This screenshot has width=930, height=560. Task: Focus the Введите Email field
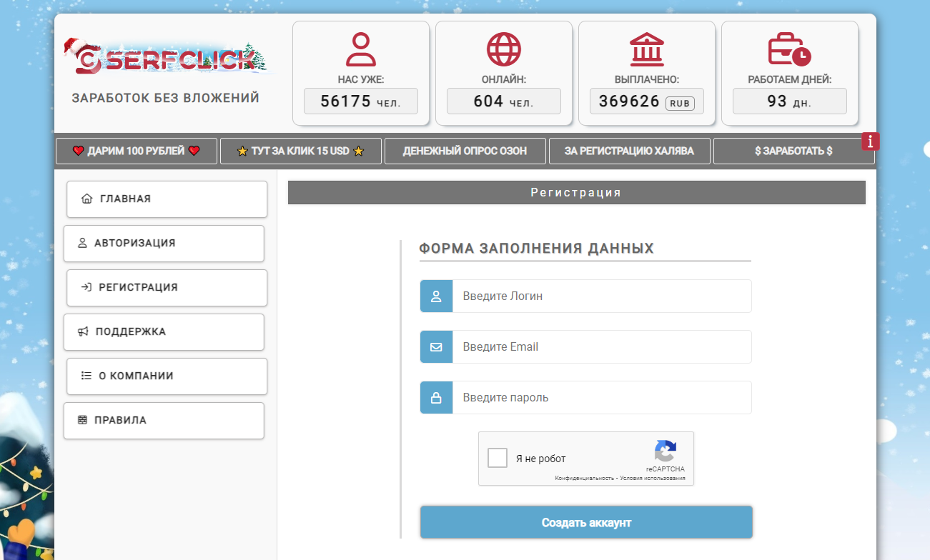602,346
